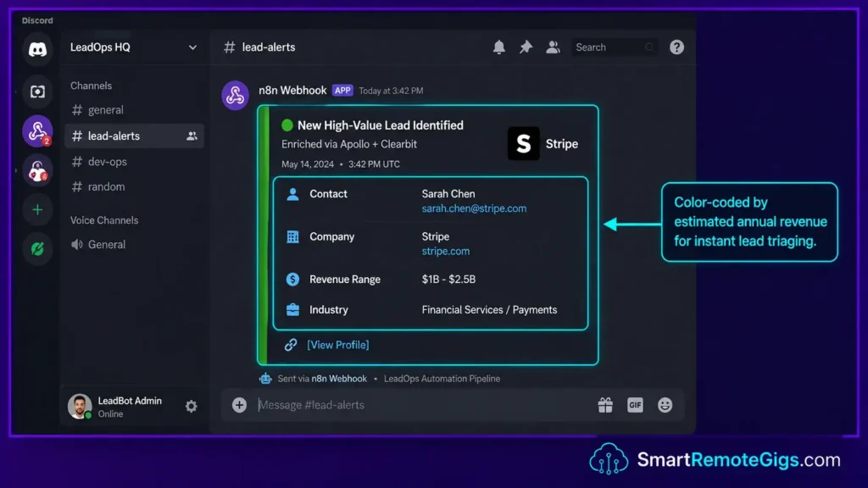Open help question mark icon

tap(676, 47)
